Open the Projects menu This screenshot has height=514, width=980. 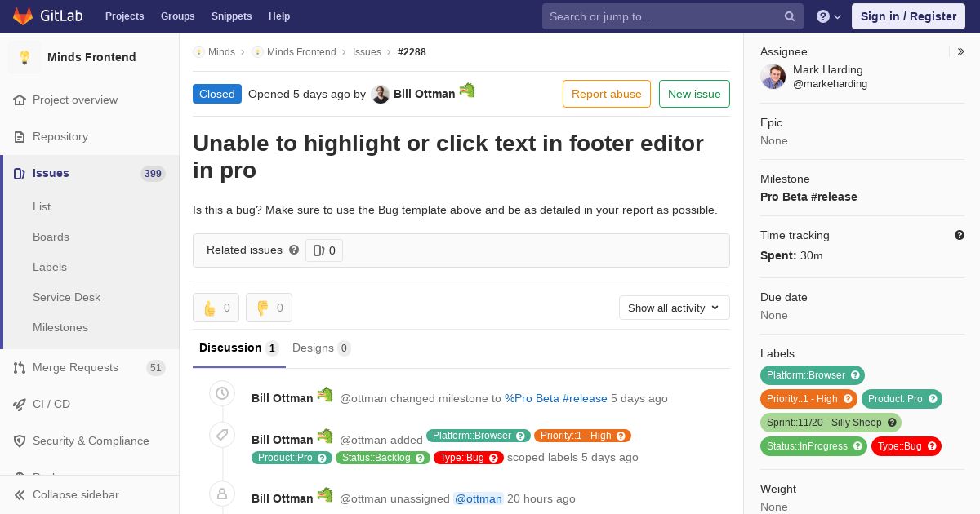(x=124, y=16)
